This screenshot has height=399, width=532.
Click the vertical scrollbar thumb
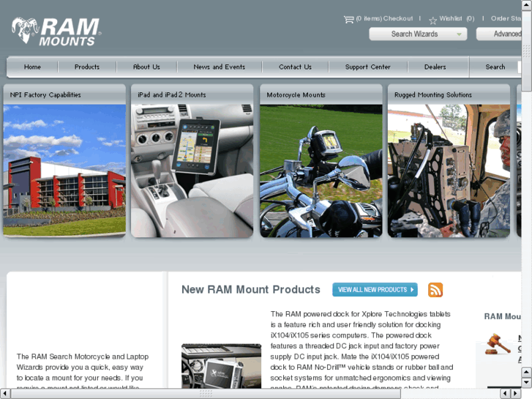[x=526, y=51]
